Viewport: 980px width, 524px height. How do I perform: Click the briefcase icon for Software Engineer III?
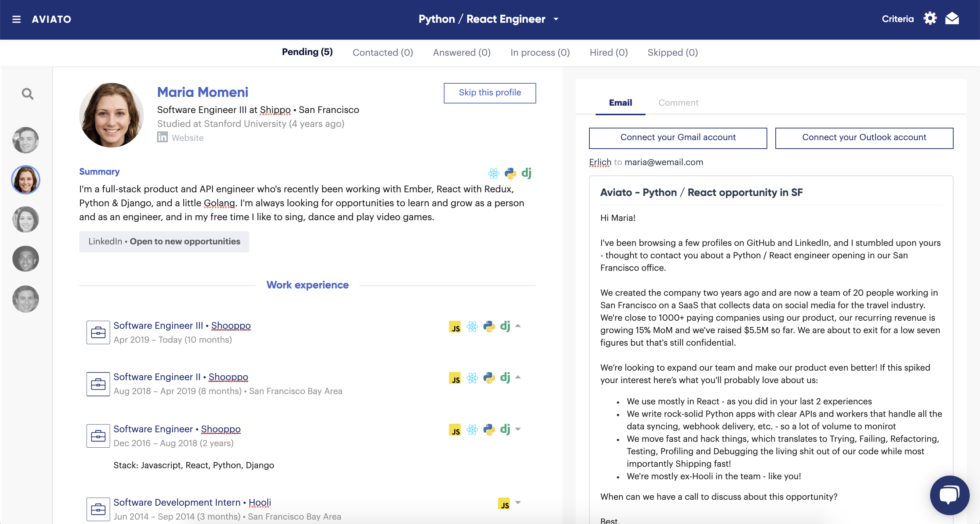(98, 332)
